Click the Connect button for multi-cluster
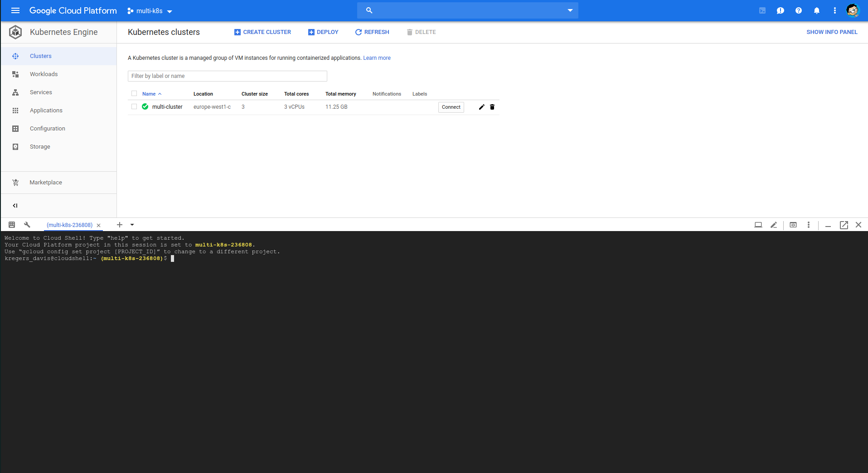The width and height of the screenshot is (868, 473). point(451,107)
